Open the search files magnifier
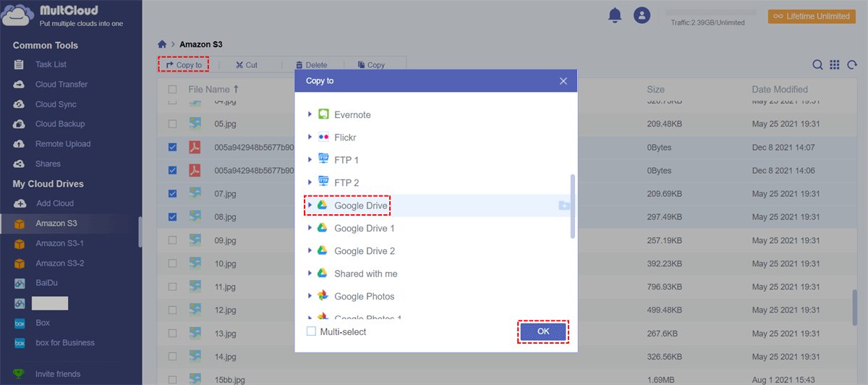The width and height of the screenshot is (868, 385). (817, 64)
